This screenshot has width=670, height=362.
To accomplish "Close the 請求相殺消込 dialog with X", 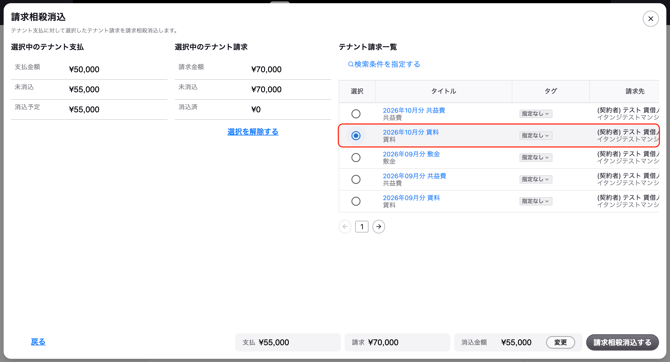I will [x=650, y=19].
